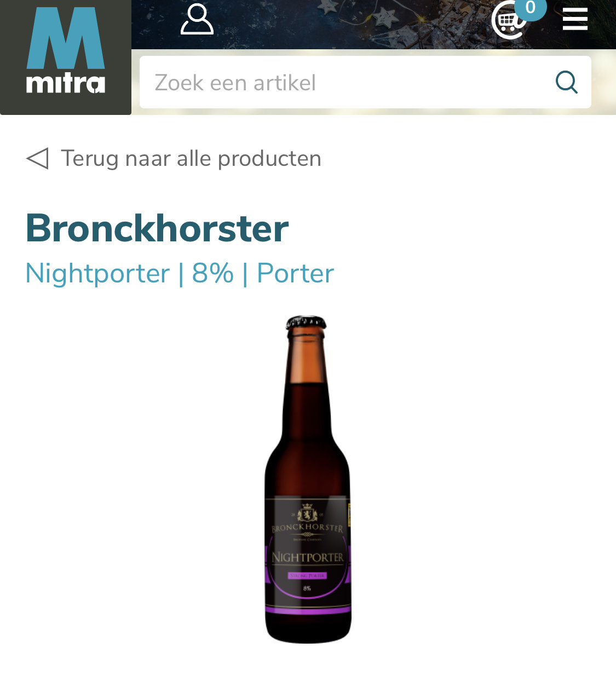Click the Bronckhorster brand heading
Screen dimensions: 616x677
157,228
